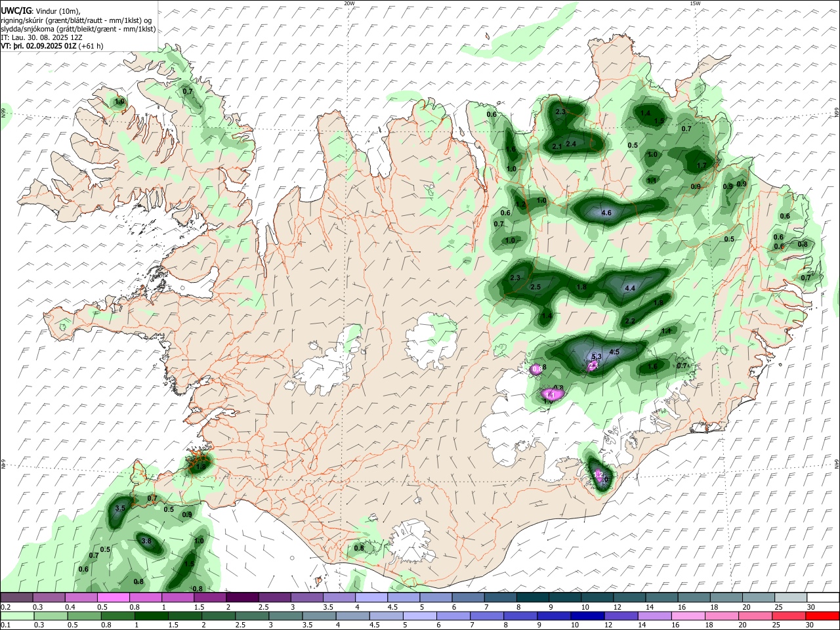Click the red 30 swatch on bottom scale
The height and width of the screenshot is (630, 840).
tap(821, 616)
